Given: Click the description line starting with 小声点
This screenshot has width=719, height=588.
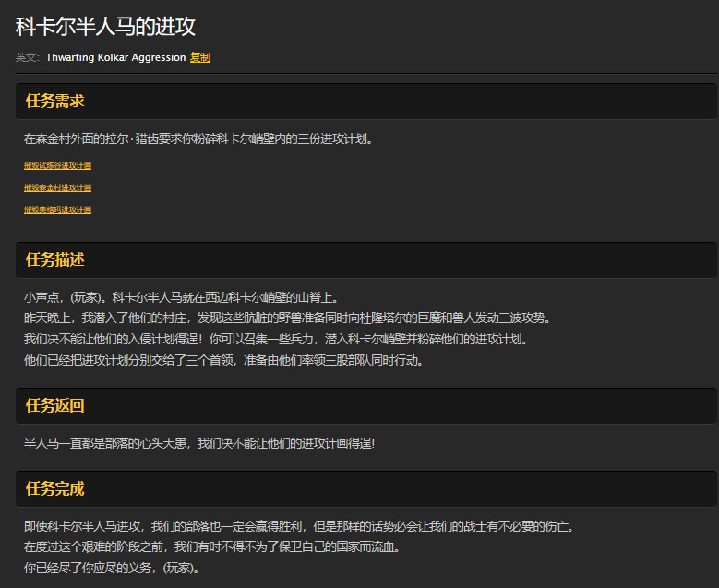Looking at the screenshot, I should [x=181, y=297].
